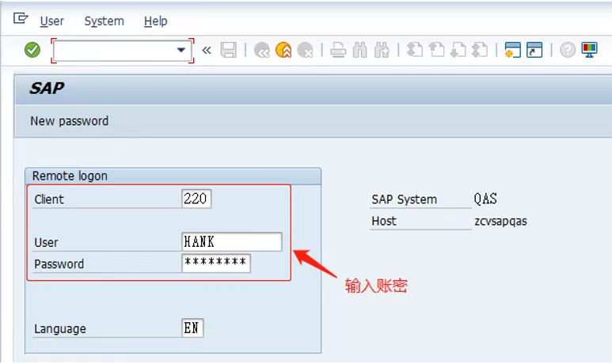The width and height of the screenshot is (612, 364).
Task: Click the Help question mark icon
Action: coord(568,50)
